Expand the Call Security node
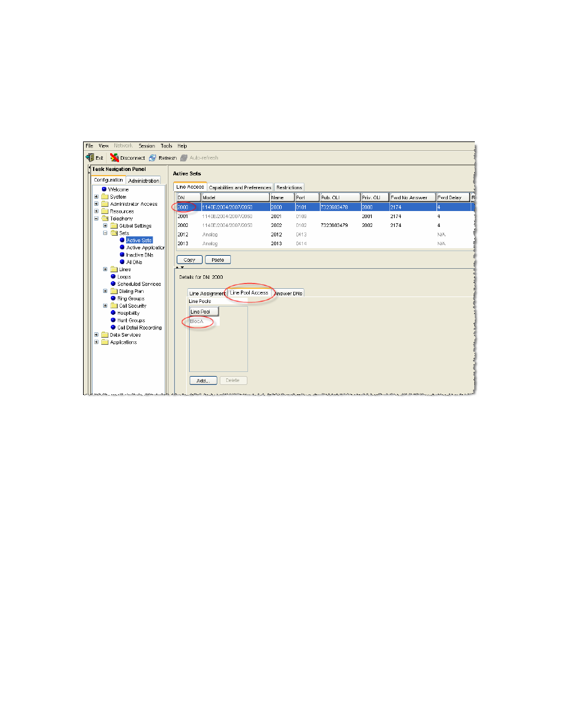 pos(105,305)
